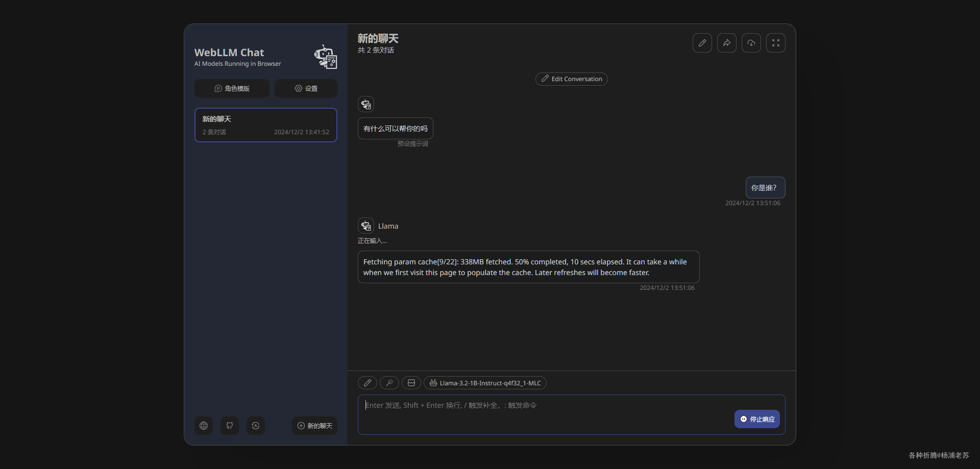This screenshot has width=980, height=469.
Task: Click the Edit Conversation button
Action: [572, 79]
